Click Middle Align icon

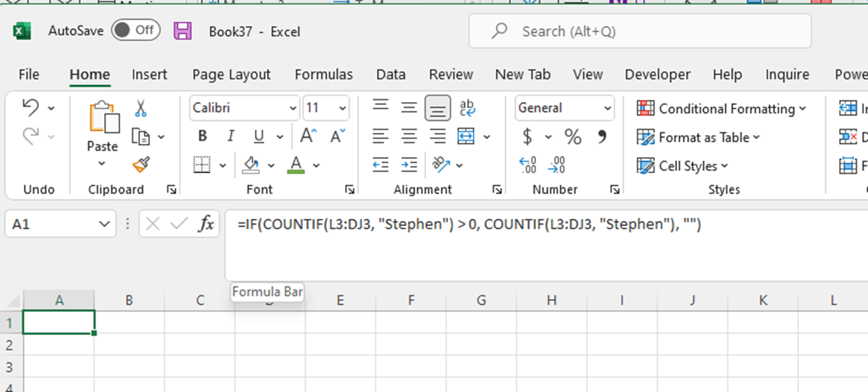click(409, 108)
